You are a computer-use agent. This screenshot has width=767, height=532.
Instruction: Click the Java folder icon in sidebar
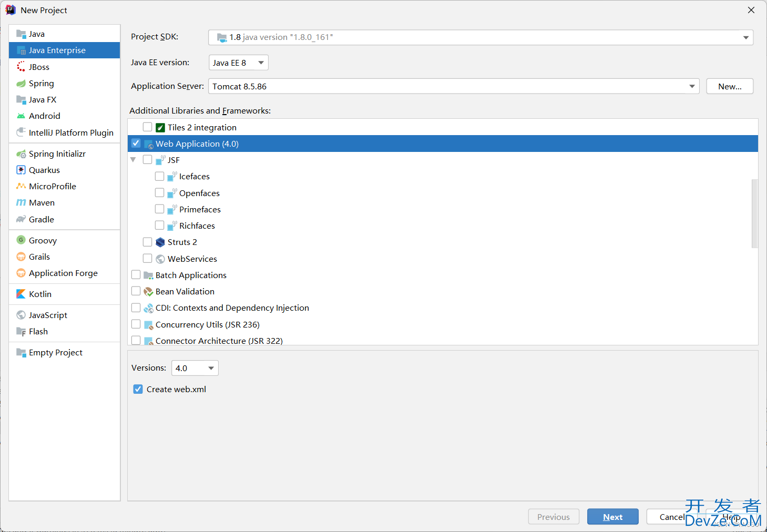(21, 34)
